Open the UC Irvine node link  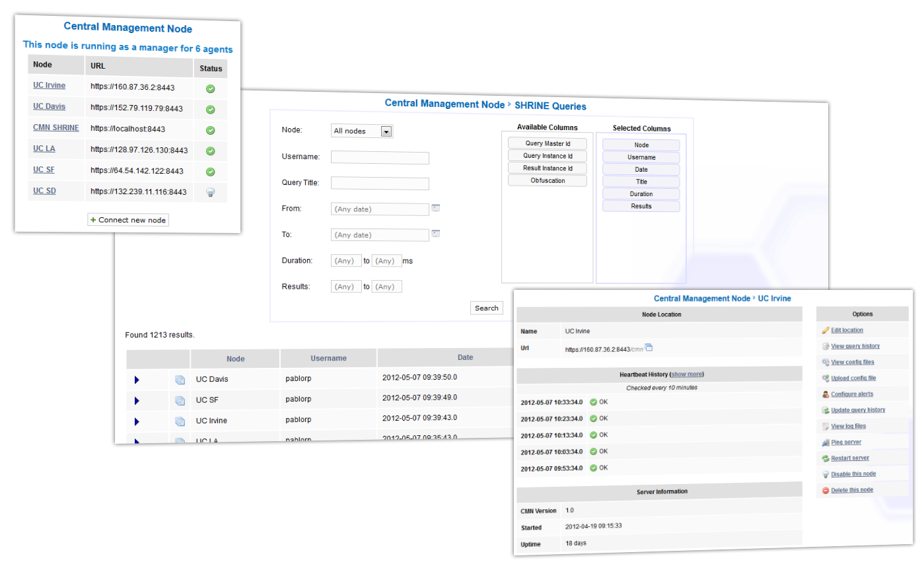(50, 85)
